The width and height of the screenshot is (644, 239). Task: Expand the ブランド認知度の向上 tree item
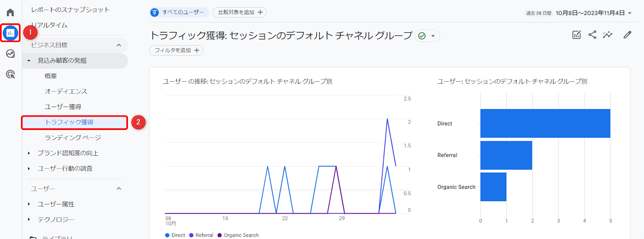(29, 153)
